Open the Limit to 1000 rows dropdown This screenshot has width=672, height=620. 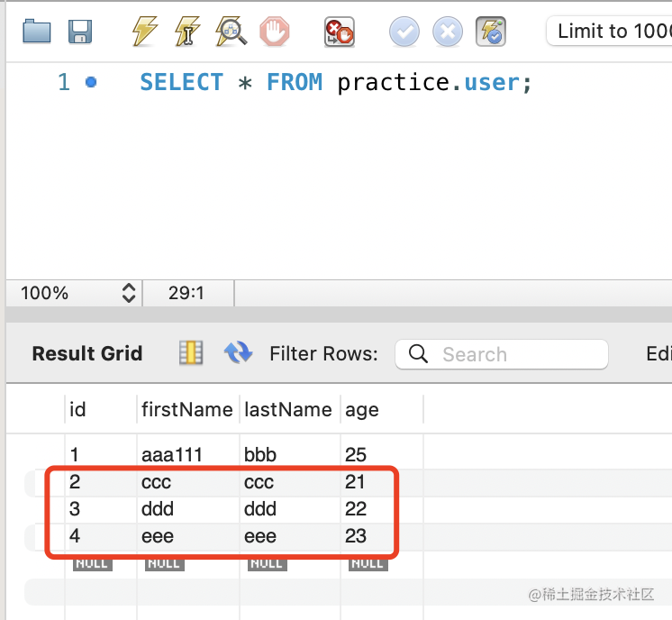(608, 32)
